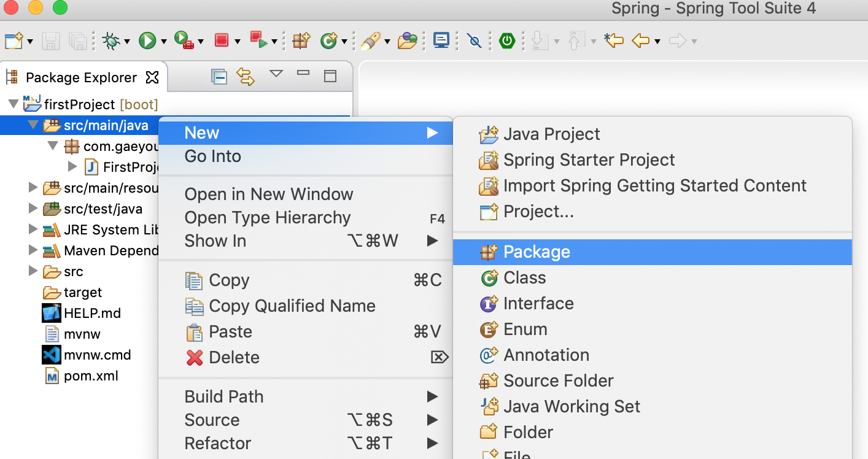Open dropdown arrow next to Stop icon
Viewport: 868px width, 459px height.
[x=238, y=42]
